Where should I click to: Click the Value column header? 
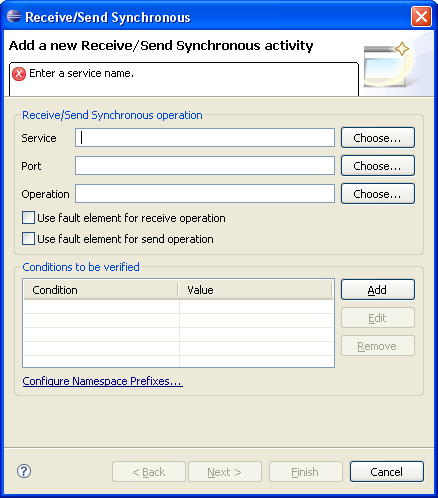coord(255,290)
